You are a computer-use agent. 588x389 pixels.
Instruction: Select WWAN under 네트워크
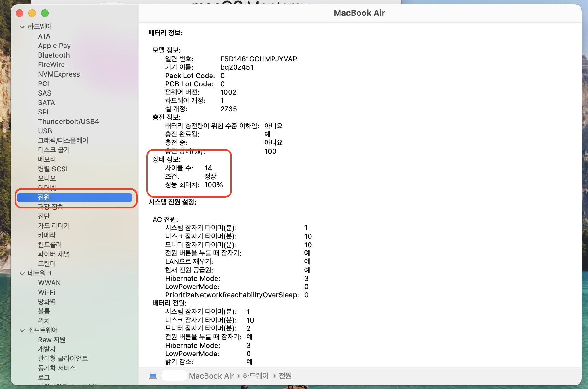(49, 283)
